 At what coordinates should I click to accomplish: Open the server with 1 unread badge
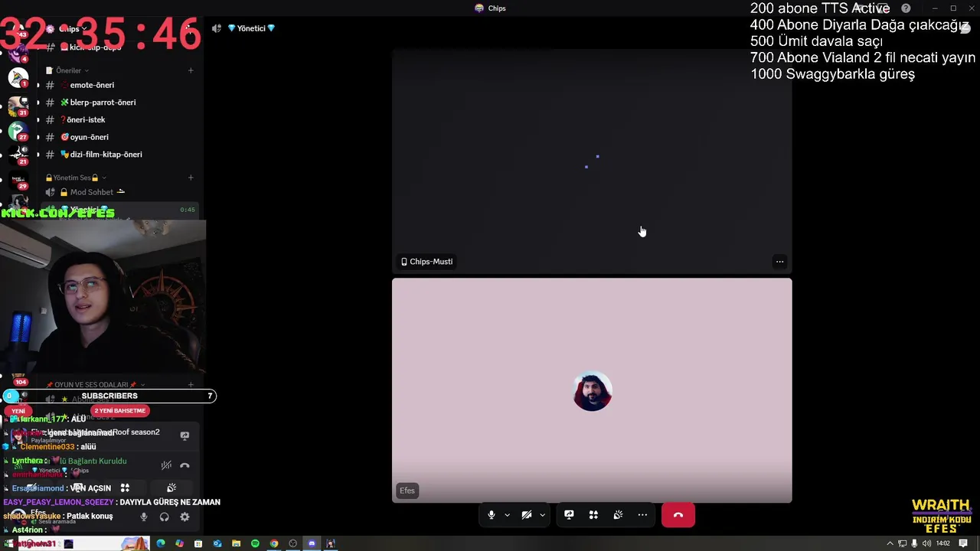pos(18,77)
